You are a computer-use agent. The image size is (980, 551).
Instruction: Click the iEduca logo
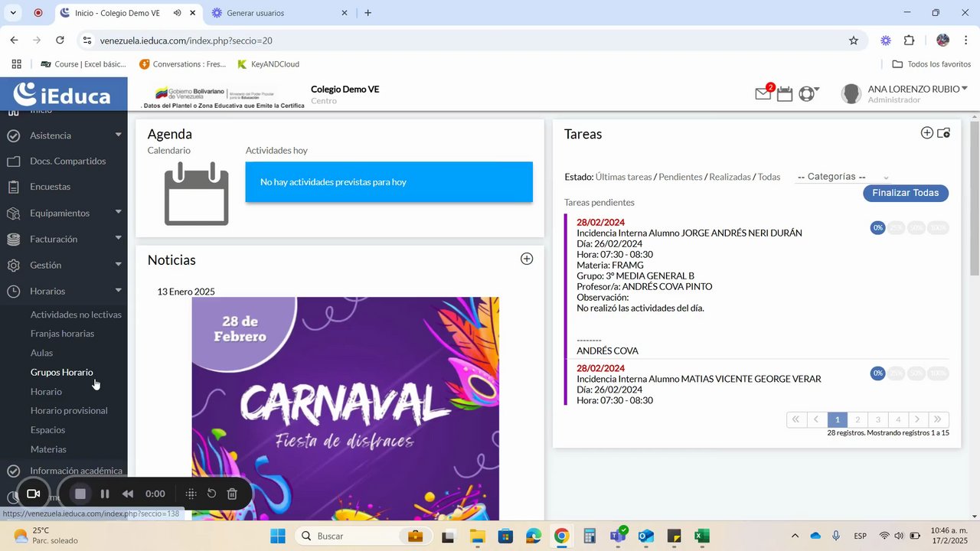tap(63, 94)
